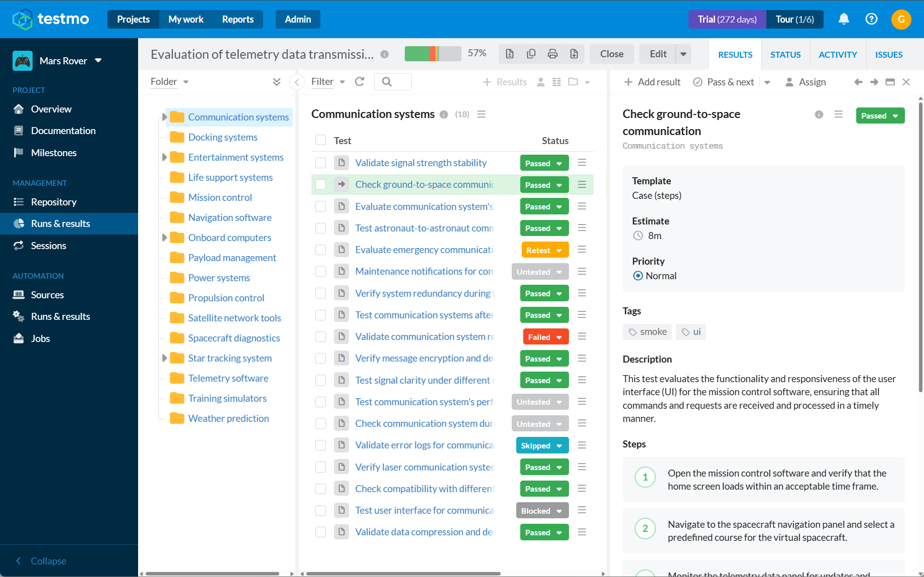Click the notifications bell icon
The width and height of the screenshot is (924, 577).
(x=844, y=19)
